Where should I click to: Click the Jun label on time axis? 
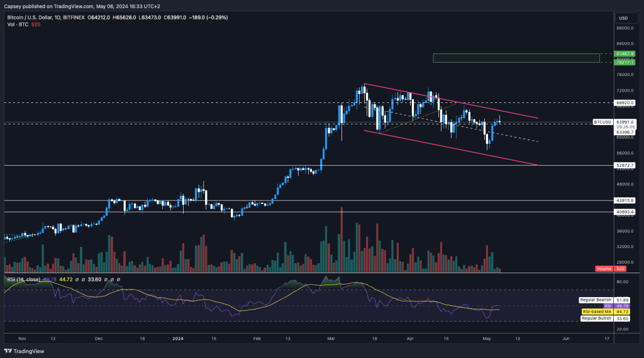point(566,339)
